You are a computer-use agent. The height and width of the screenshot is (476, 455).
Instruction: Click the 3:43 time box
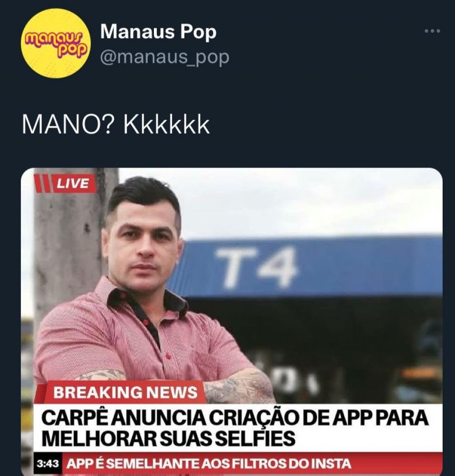[x=48, y=464]
